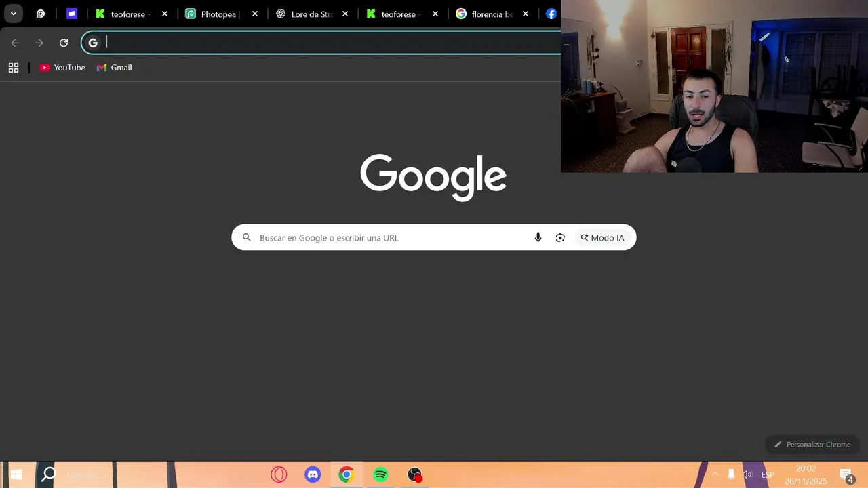Open Discord from the taskbar
The width and height of the screenshot is (868, 488).
pos(313,474)
